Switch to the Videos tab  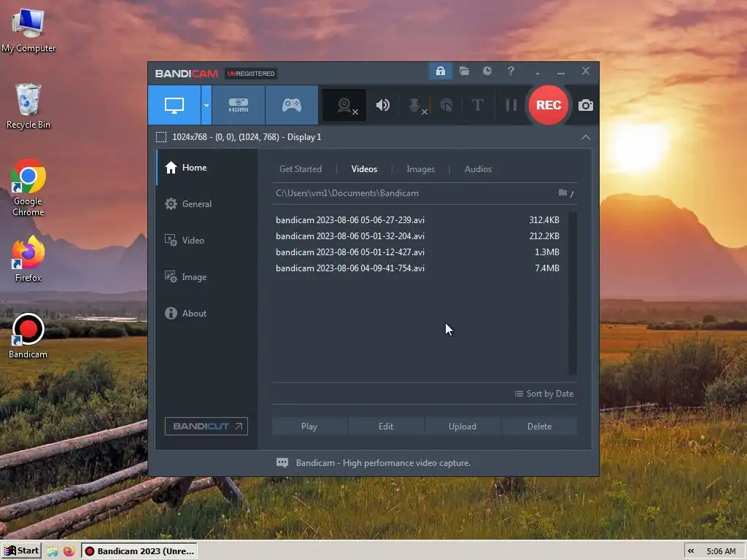(x=364, y=169)
